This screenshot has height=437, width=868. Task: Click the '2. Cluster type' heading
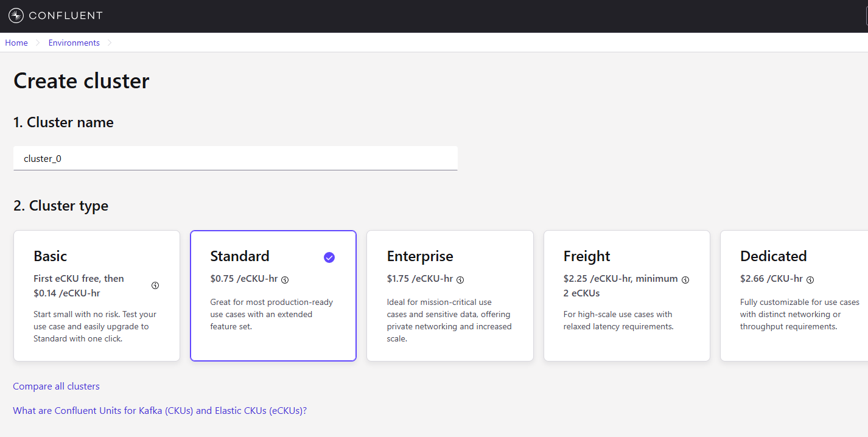[x=61, y=206]
